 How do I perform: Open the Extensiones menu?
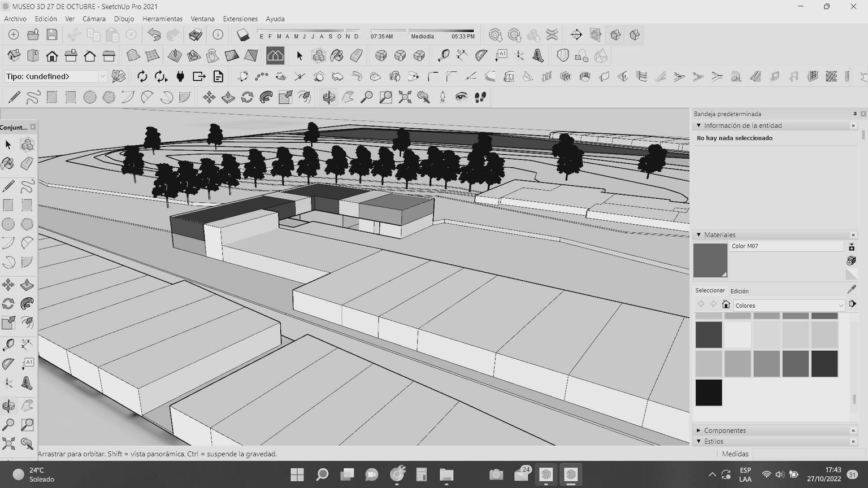click(x=240, y=19)
